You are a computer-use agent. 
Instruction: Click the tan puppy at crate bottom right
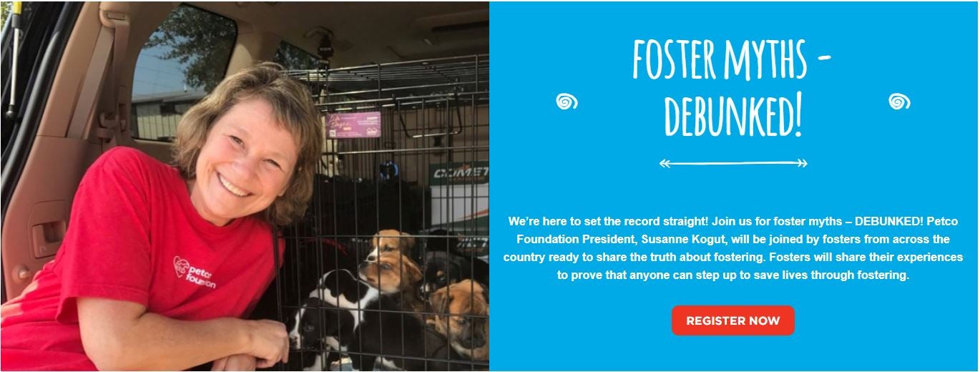pos(460,315)
